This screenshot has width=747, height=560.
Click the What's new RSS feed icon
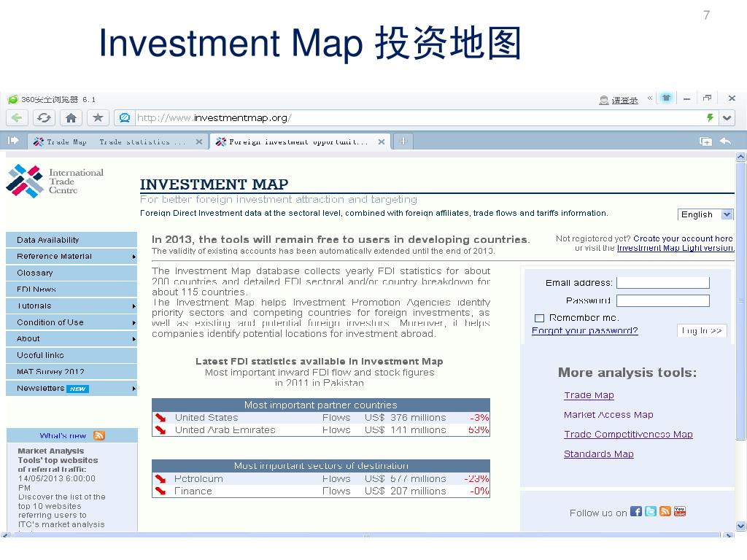(x=99, y=435)
